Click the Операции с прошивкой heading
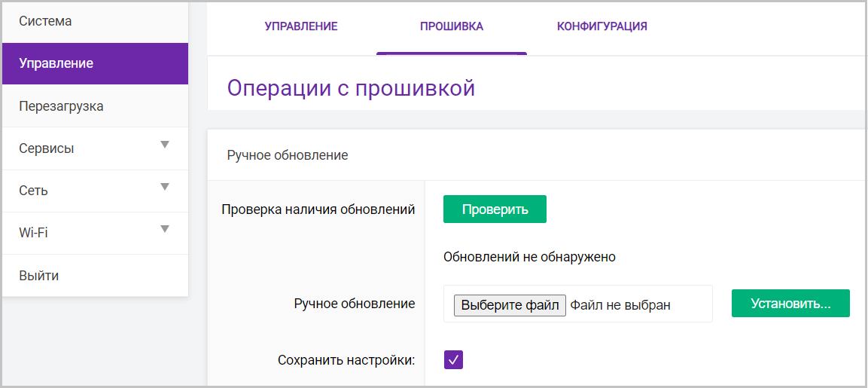This screenshot has width=868, height=388. [x=351, y=88]
